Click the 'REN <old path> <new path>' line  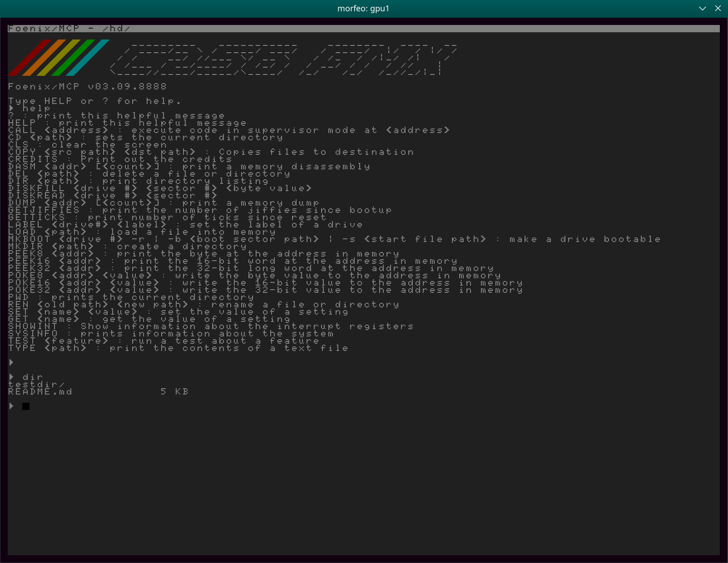tap(204, 304)
